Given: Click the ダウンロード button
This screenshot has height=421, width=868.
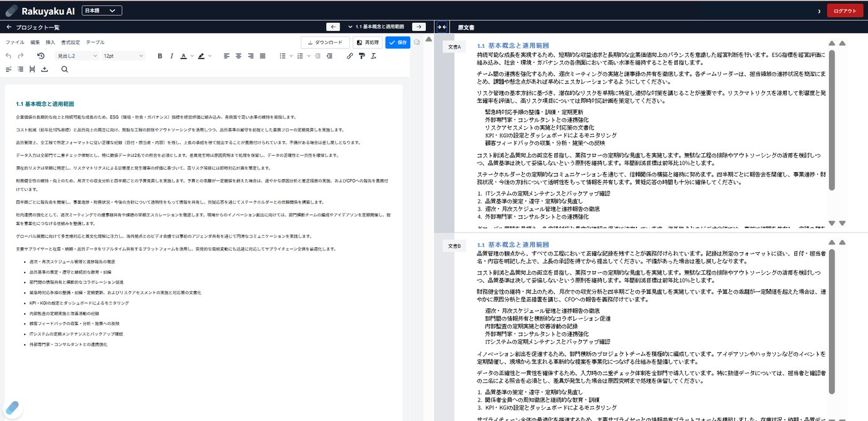Looking at the screenshot, I should coord(325,42).
